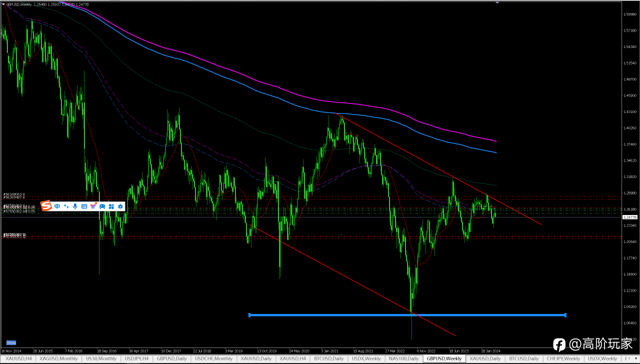
Task: Select the active GBPUSD,Weekly chart tab
Action: tap(444, 358)
